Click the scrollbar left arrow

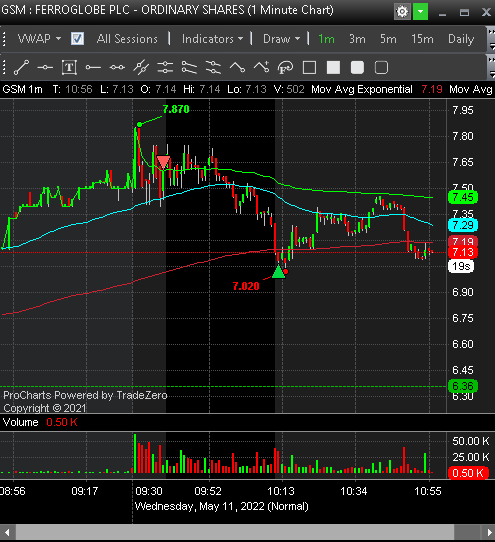(7, 532)
